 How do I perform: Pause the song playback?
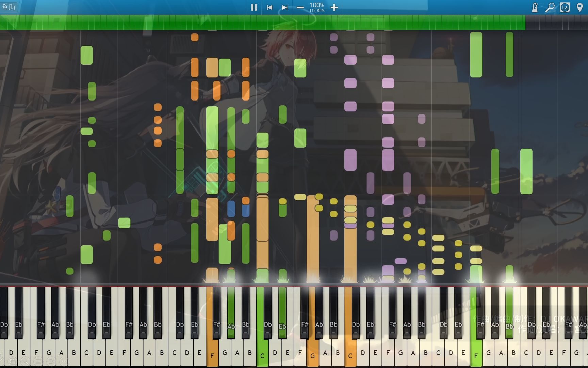pos(254,7)
